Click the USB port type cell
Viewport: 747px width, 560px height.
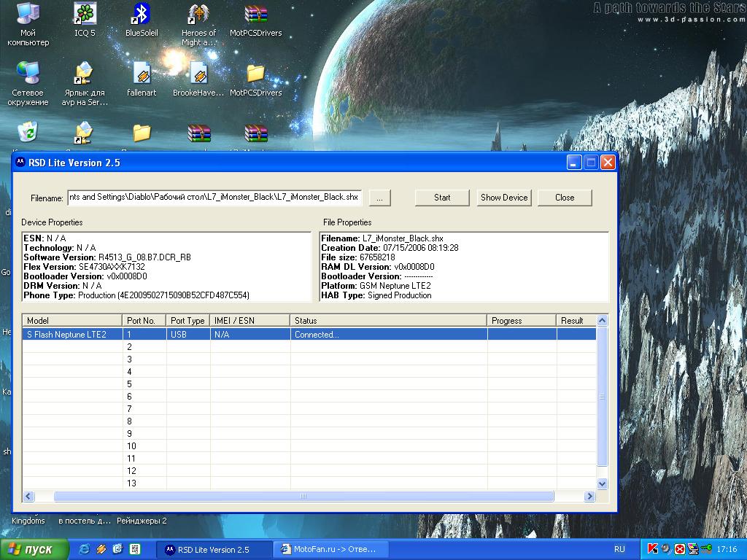point(188,334)
